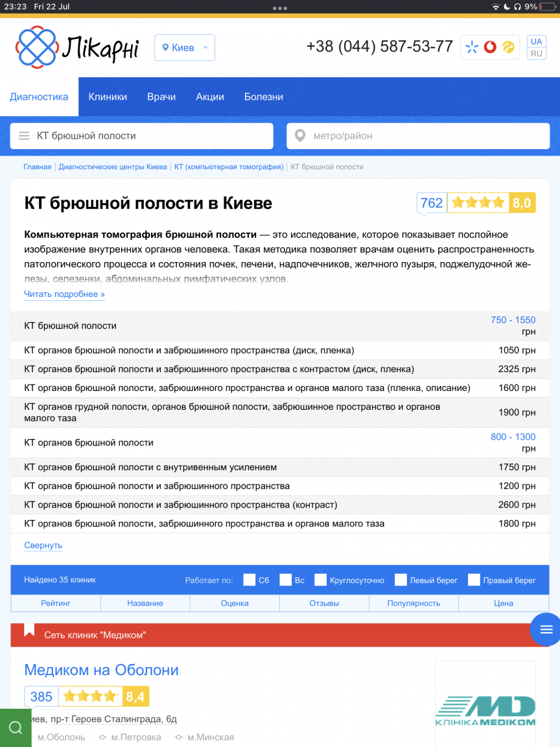Tap the location pin in metro field
The height and width of the screenshot is (747, 560).
300,136
